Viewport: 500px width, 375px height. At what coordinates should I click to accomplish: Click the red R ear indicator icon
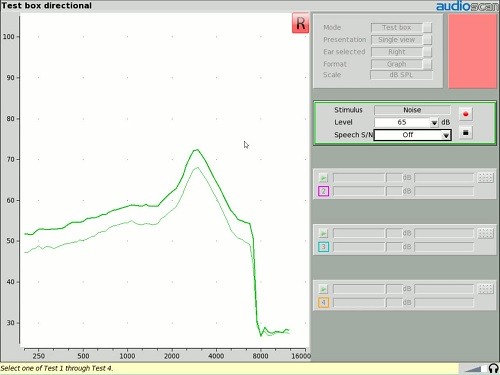[x=300, y=23]
